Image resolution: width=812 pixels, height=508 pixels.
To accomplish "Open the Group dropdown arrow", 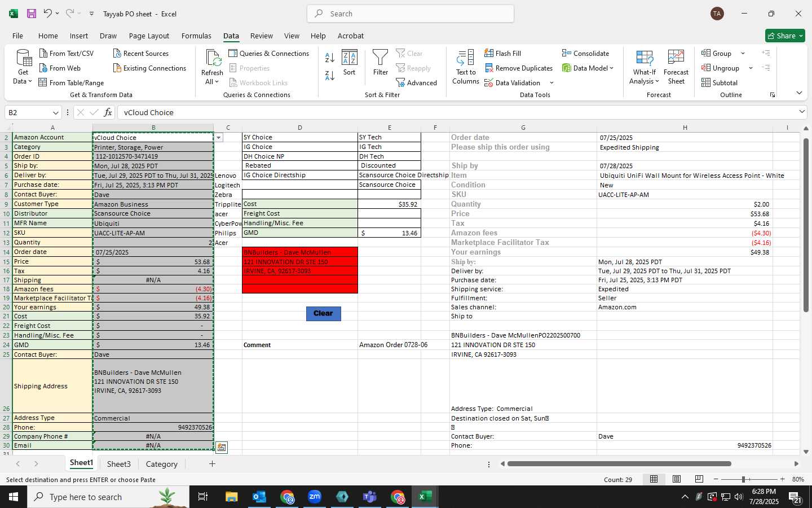I will [743, 53].
